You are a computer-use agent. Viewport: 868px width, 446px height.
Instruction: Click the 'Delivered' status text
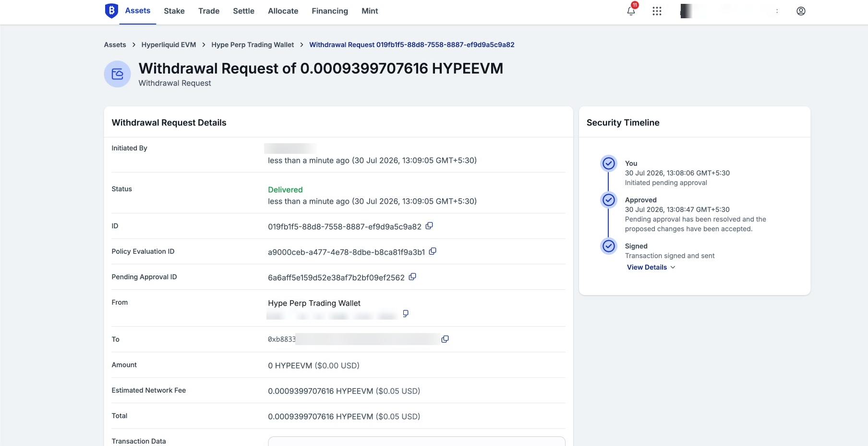285,190
